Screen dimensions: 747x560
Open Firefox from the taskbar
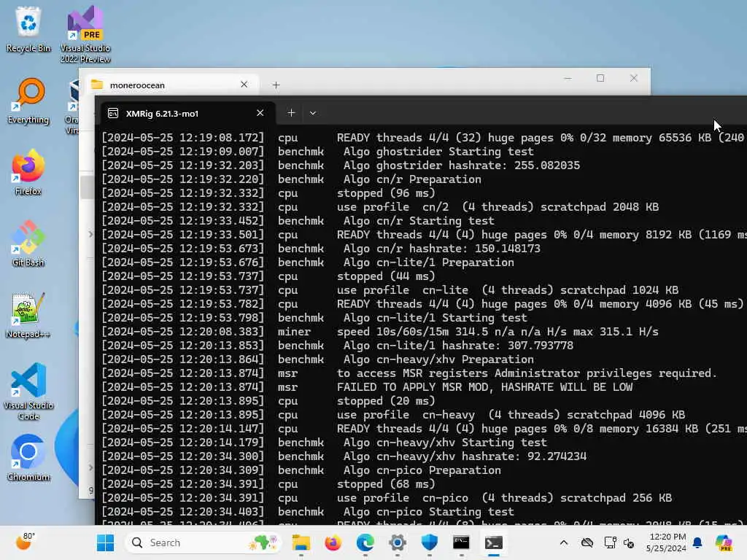click(x=333, y=542)
